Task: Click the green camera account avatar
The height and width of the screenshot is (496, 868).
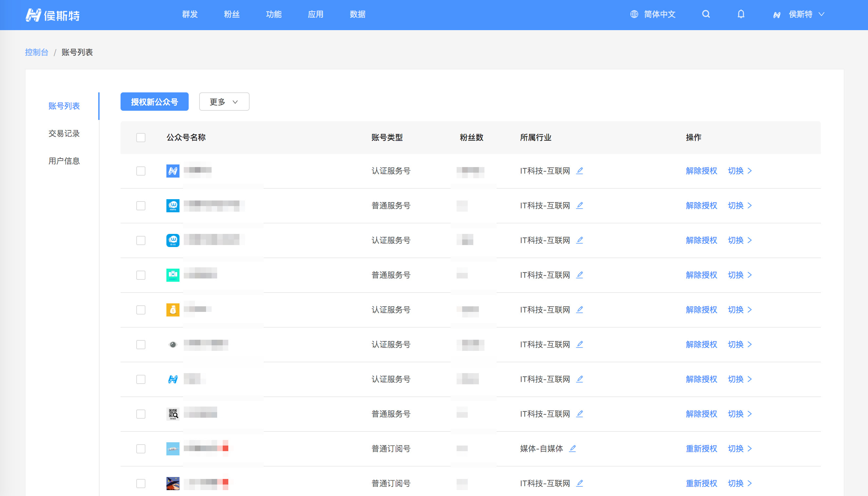Action: pos(173,275)
